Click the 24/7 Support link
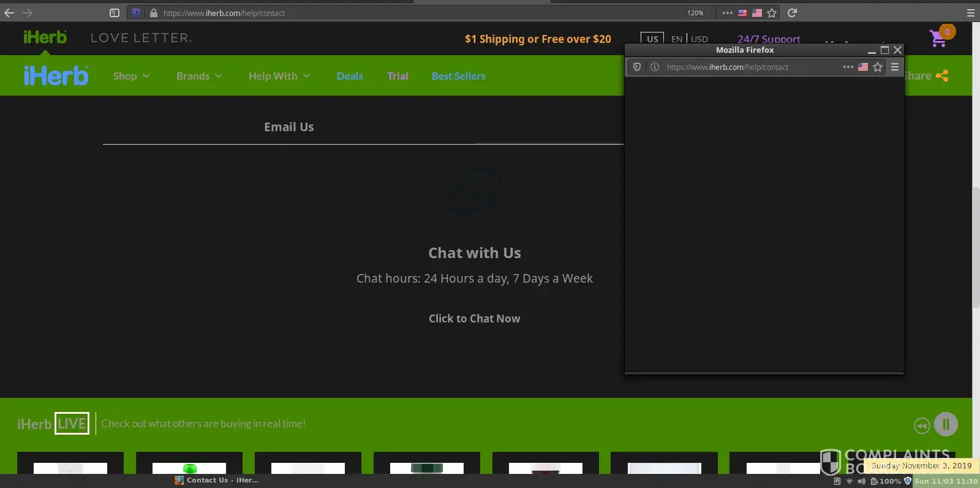The width and height of the screenshot is (980, 488). click(x=769, y=39)
